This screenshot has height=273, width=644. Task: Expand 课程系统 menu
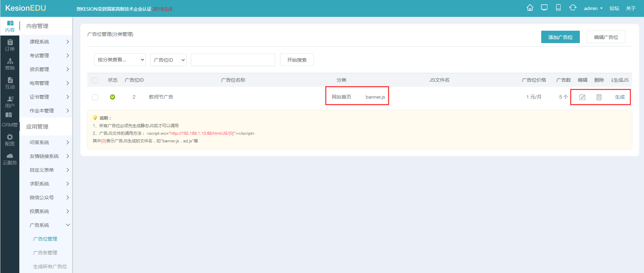[x=46, y=42]
